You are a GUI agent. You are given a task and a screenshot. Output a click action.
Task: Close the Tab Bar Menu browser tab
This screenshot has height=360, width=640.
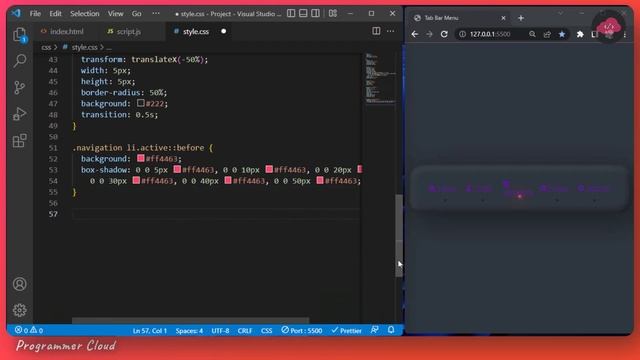pyautogui.click(x=503, y=18)
